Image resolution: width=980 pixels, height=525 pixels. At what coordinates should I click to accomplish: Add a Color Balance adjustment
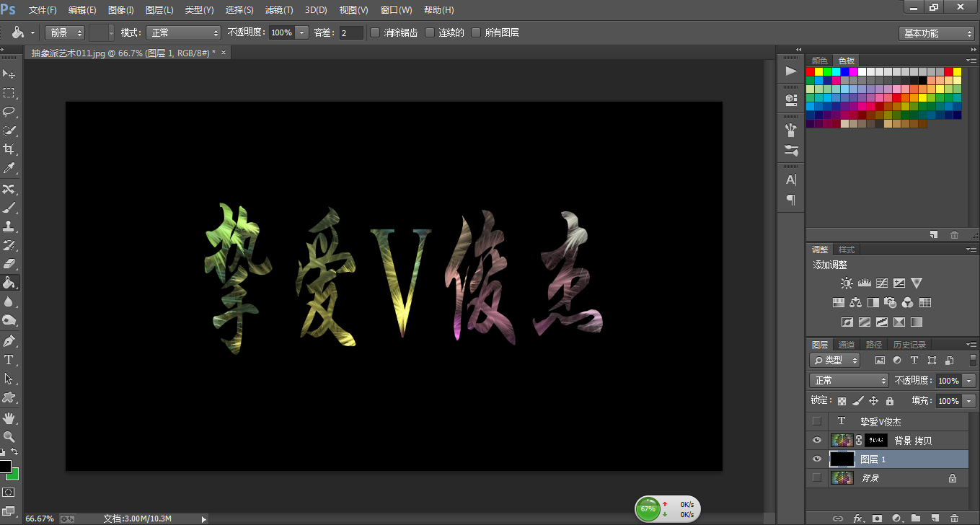(856, 303)
